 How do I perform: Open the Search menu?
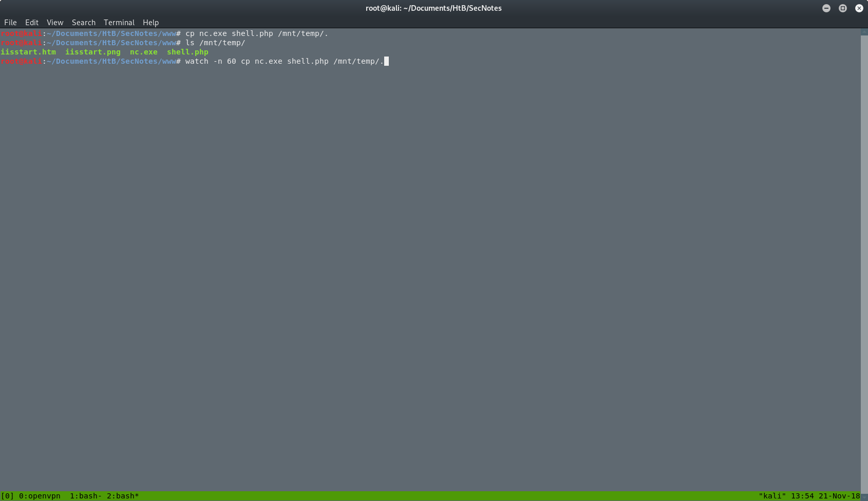[83, 22]
